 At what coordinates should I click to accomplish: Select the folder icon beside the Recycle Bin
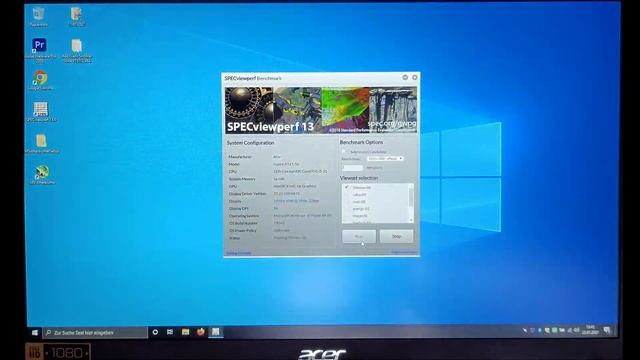click(x=76, y=17)
